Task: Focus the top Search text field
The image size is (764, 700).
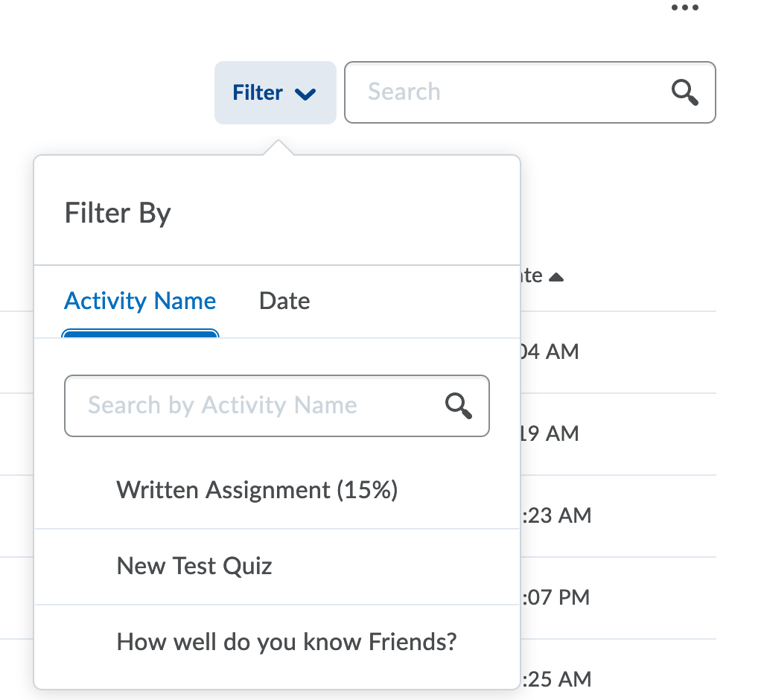Action: [x=506, y=92]
